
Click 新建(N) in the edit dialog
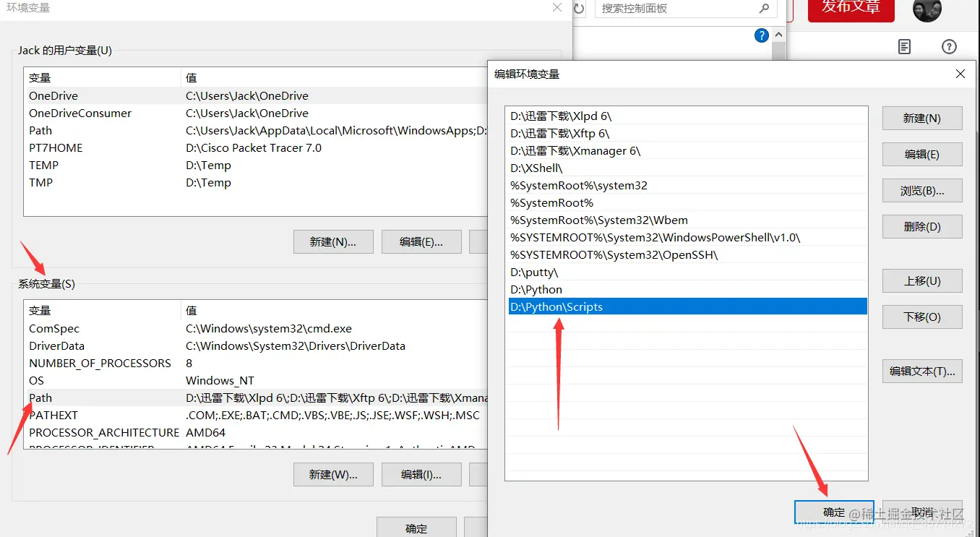pos(922,119)
